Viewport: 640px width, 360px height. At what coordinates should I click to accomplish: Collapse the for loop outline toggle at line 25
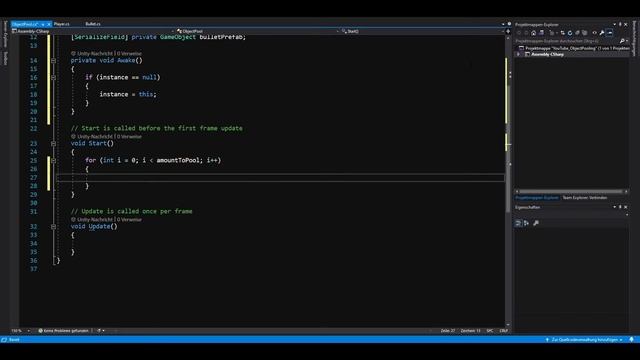[53, 160]
